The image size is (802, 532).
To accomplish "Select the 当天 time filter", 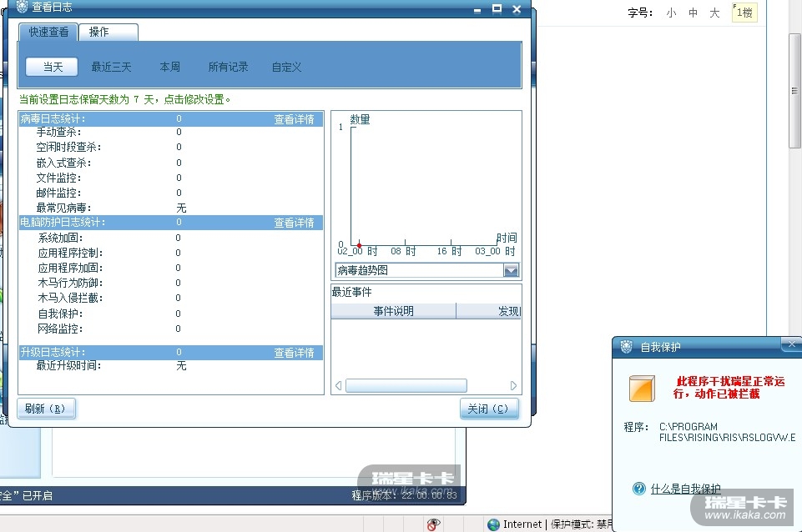I will point(53,67).
